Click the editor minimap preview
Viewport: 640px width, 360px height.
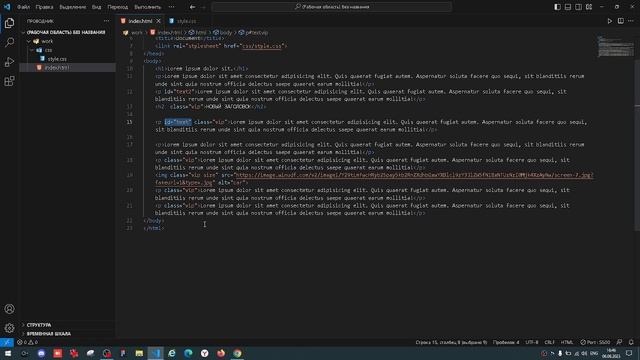click(x=616, y=47)
